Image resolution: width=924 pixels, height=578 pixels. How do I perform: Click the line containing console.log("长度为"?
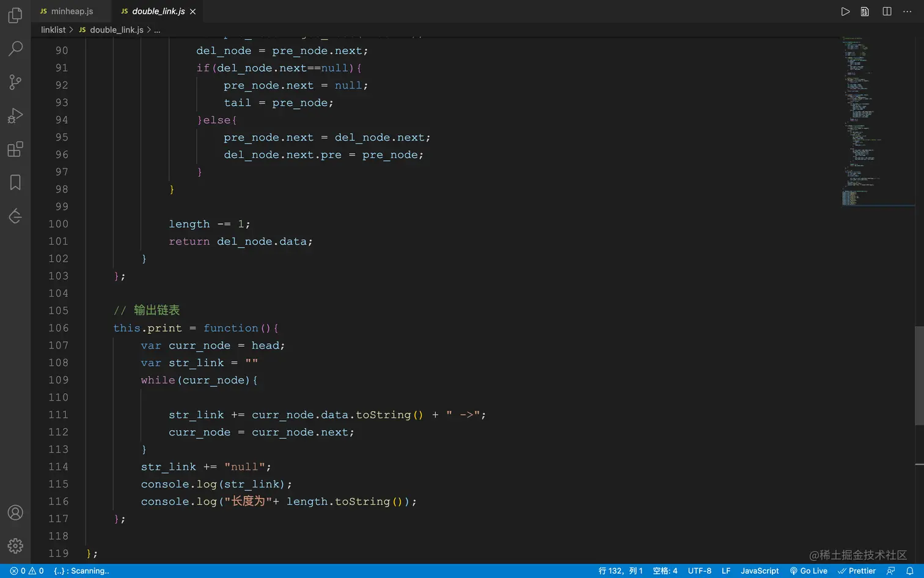tap(279, 501)
